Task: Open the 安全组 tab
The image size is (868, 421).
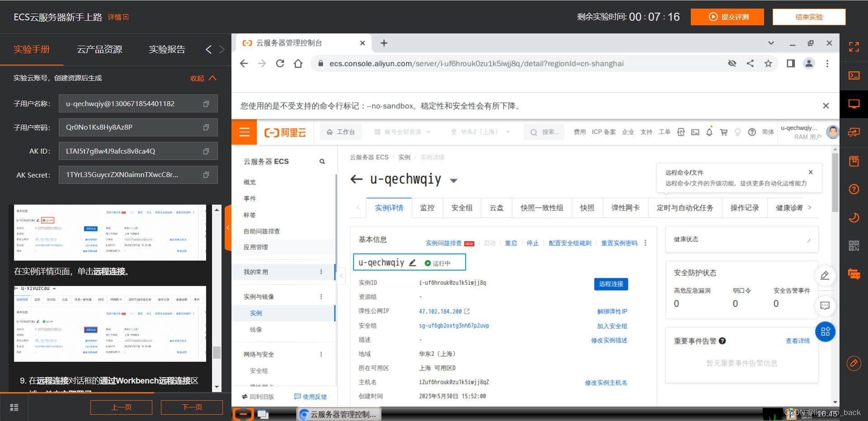Action: click(x=462, y=208)
